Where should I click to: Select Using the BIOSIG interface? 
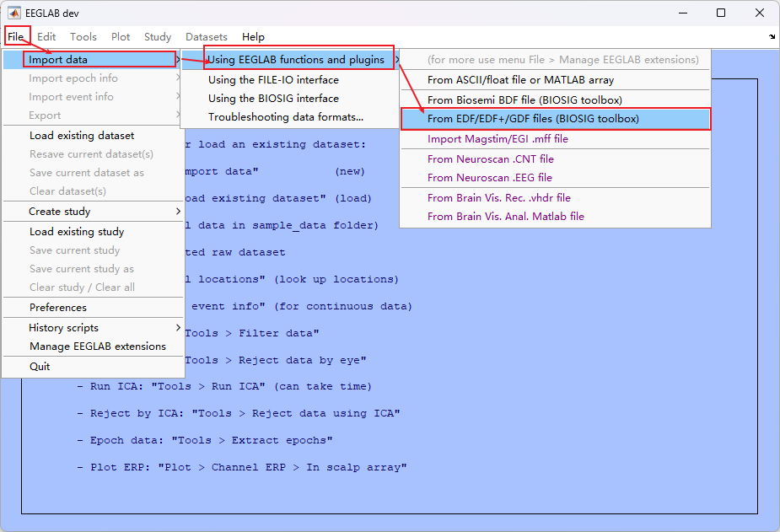pos(291,98)
